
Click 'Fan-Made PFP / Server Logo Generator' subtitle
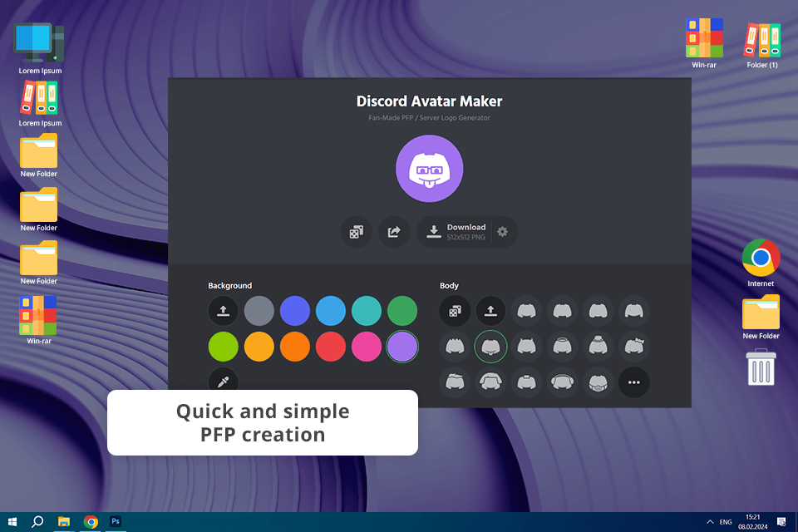430,117
